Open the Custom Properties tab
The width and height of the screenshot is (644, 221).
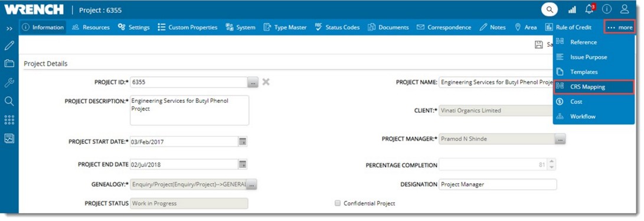[187, 28]
